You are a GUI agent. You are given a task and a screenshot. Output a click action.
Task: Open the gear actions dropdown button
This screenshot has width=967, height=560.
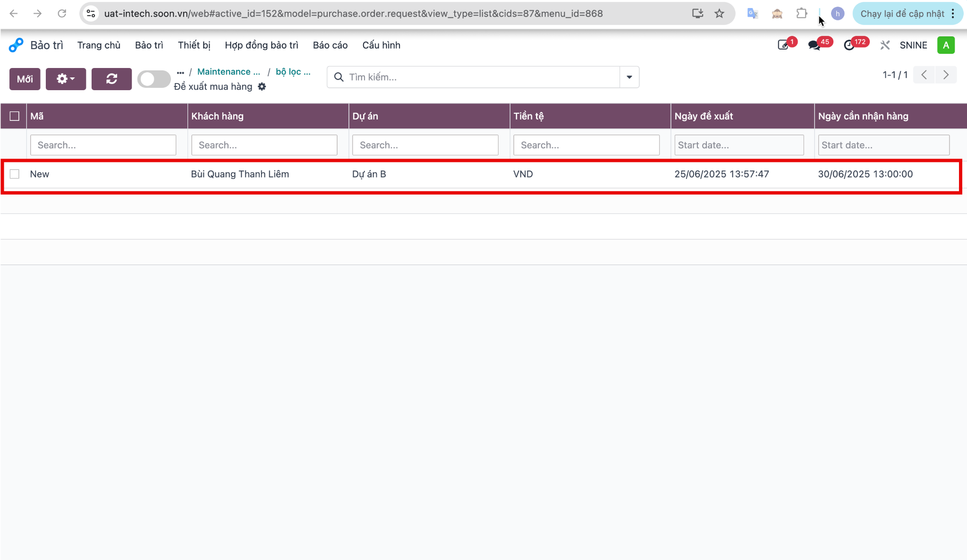[66, 79]
